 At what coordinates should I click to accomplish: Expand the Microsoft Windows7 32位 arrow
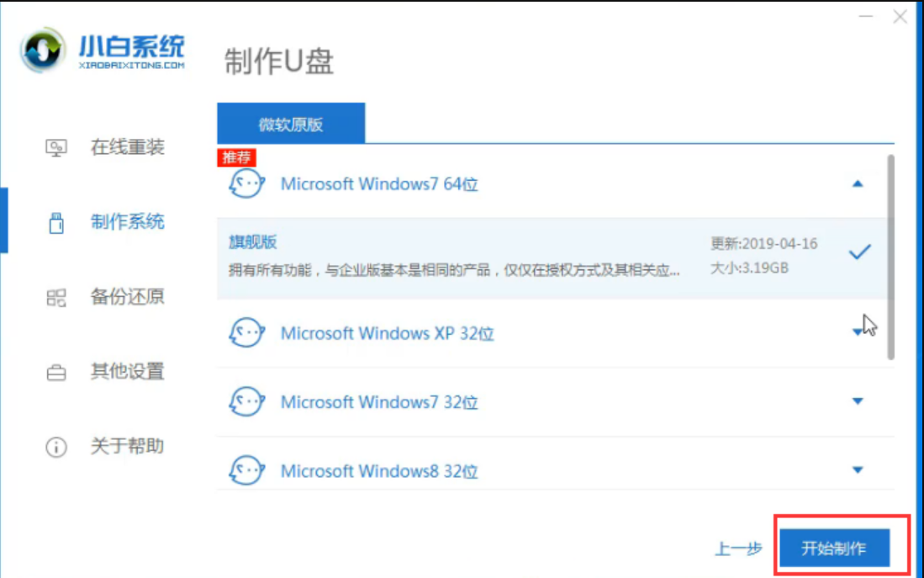pos(858,402)
